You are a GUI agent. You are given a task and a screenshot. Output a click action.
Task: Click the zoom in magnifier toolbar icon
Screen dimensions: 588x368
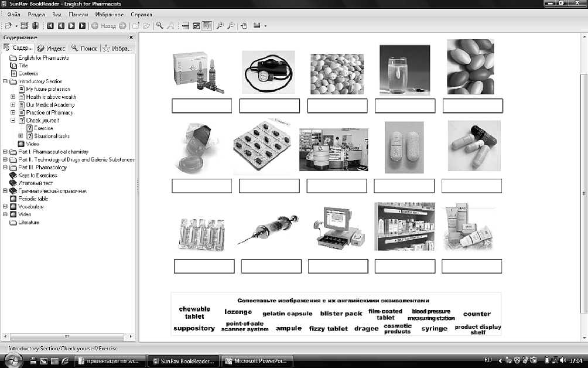220,26
